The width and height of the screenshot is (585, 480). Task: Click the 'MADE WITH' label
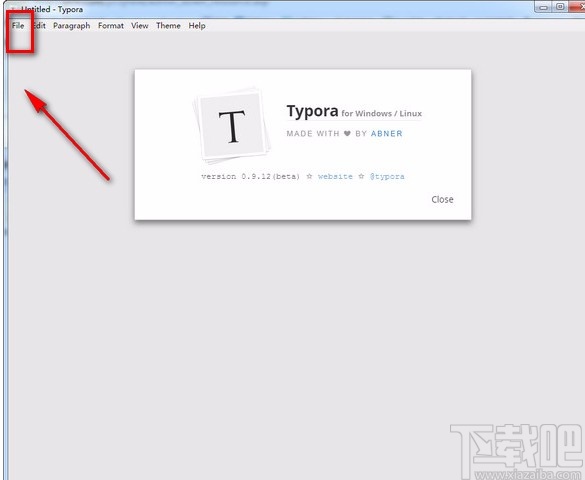click(313, 134)
